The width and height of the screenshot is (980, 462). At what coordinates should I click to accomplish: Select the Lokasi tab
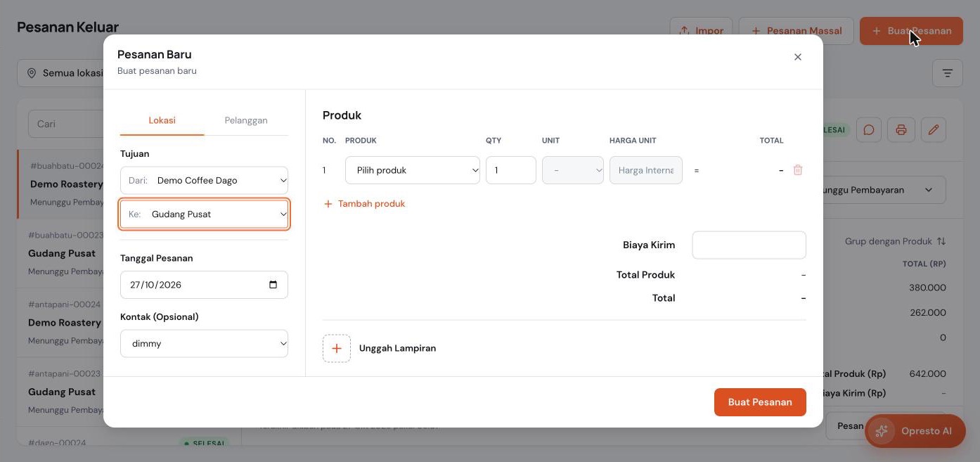pos(162,120)
